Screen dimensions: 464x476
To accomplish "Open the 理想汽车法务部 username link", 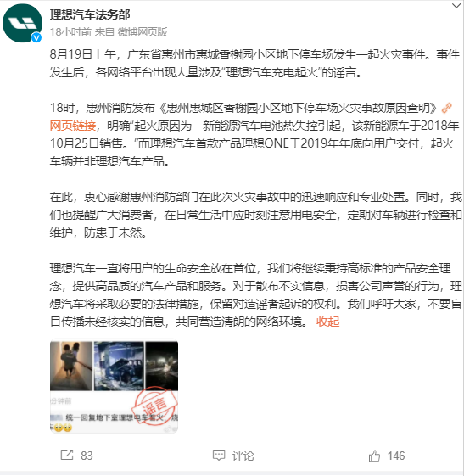I will click(90, 14).
